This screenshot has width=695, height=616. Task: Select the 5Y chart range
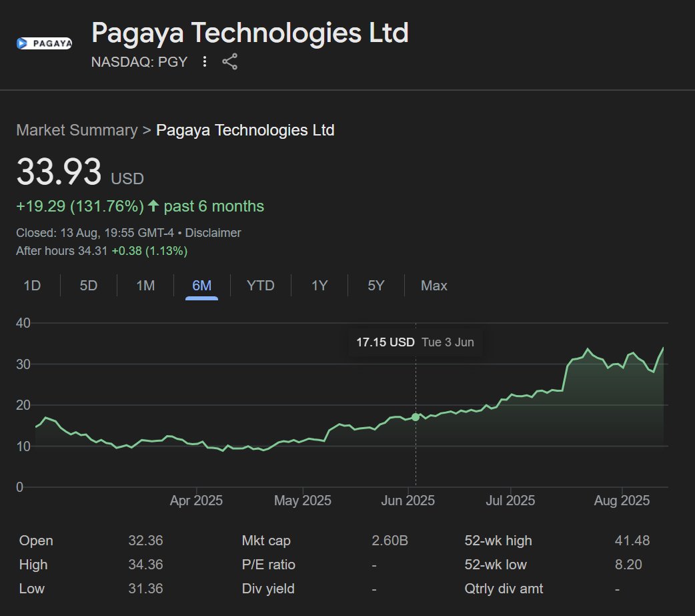click(375, 286)
